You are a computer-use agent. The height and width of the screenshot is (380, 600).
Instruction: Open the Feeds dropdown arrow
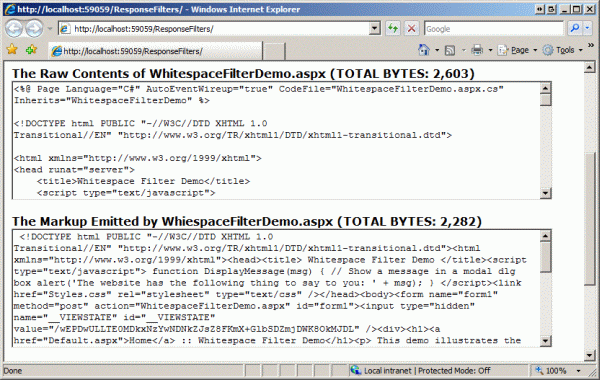[x=463, y=50]
